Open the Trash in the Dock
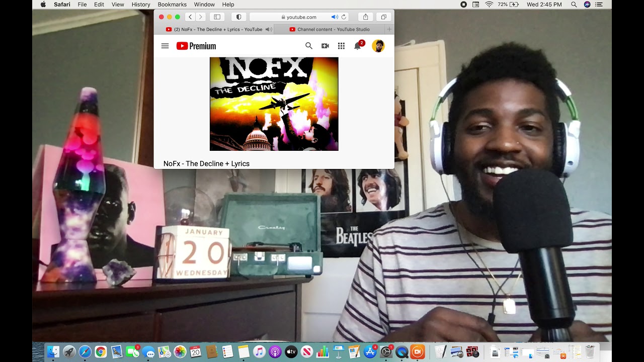The image size is (644, 362). coord(590,351)
